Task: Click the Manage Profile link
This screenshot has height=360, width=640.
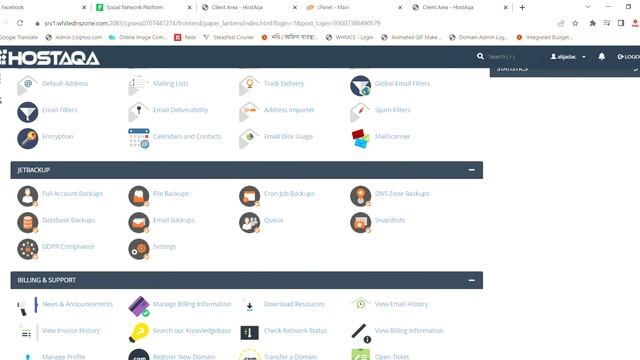Action: coord(64,357)
